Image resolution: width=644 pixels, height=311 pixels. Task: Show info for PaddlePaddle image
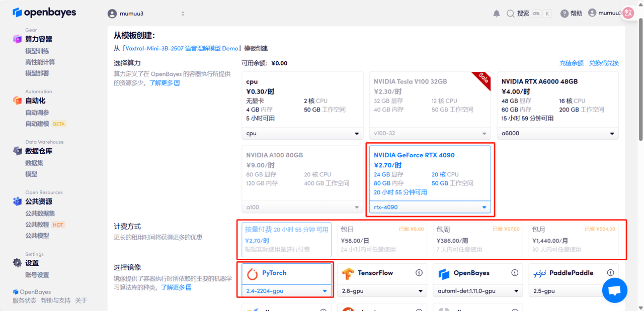[x=610, y=273]
